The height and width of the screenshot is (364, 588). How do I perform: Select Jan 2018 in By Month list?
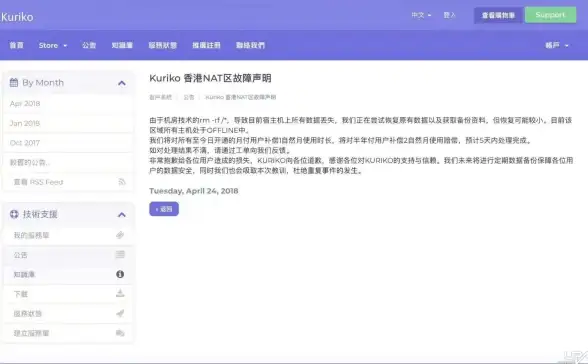coord(68,123)
